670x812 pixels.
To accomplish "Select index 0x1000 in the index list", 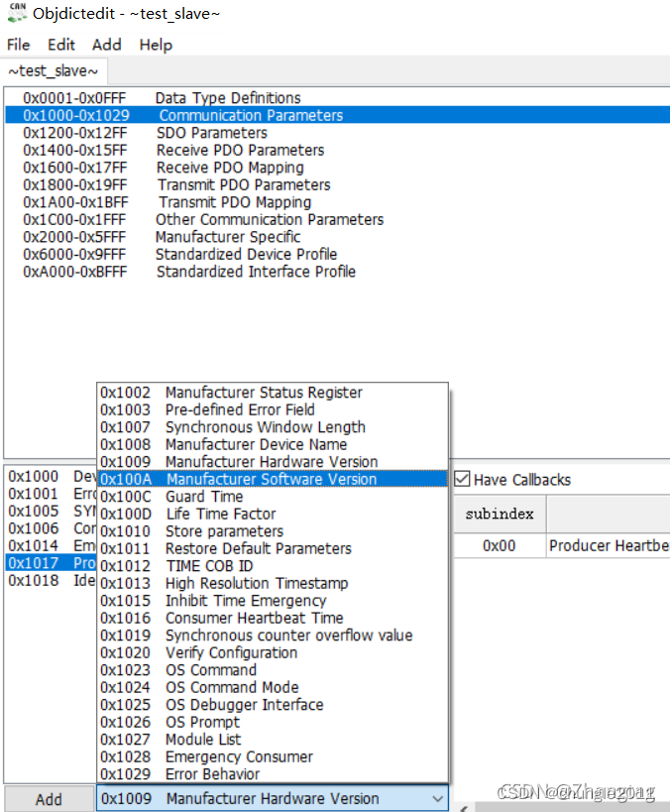I will tap(51, 477).
